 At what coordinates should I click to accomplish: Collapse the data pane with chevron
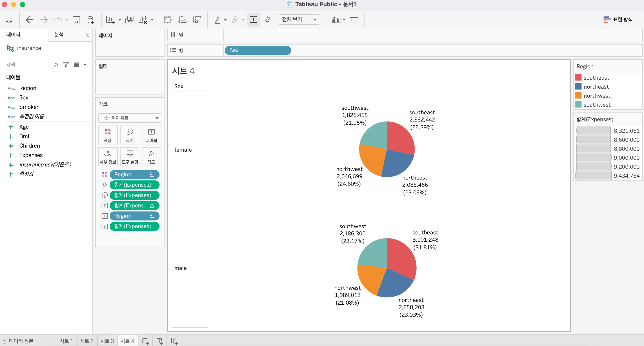pyautogui.click(x=87, y=35)
